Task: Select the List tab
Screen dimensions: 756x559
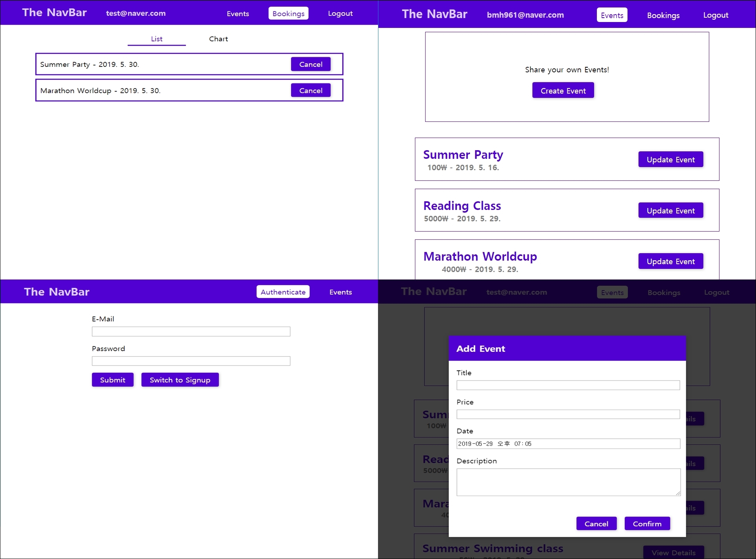Action: pyautogui.click(x=156, y=39)
